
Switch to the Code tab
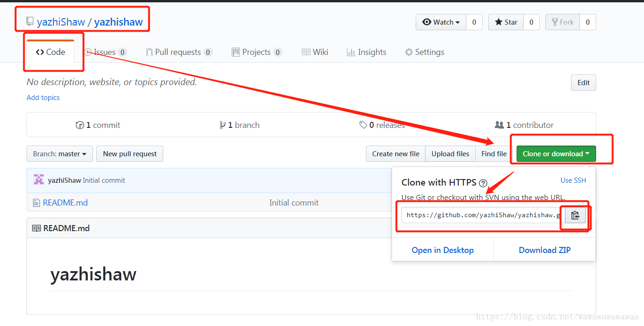click(x=50, y=52)
